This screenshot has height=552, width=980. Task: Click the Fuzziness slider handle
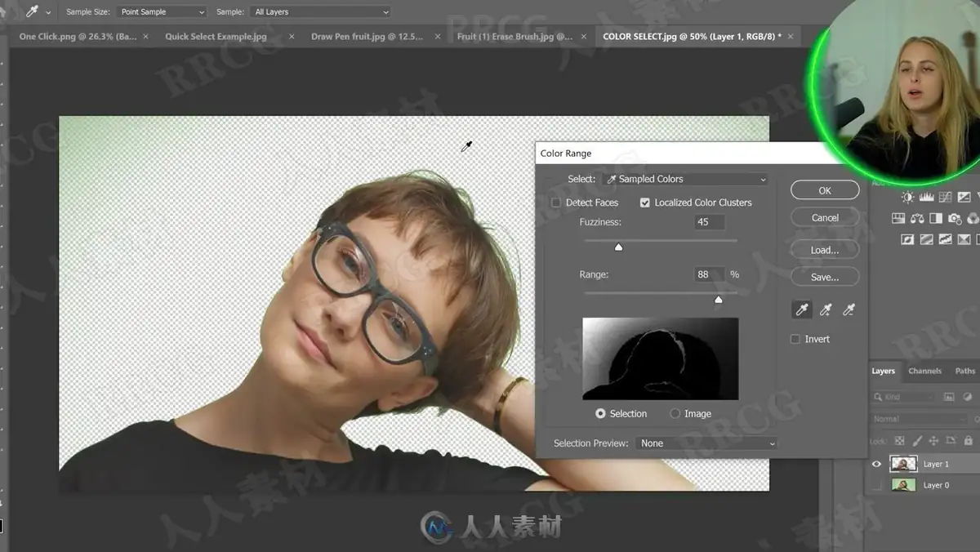[x=618, y=247]
